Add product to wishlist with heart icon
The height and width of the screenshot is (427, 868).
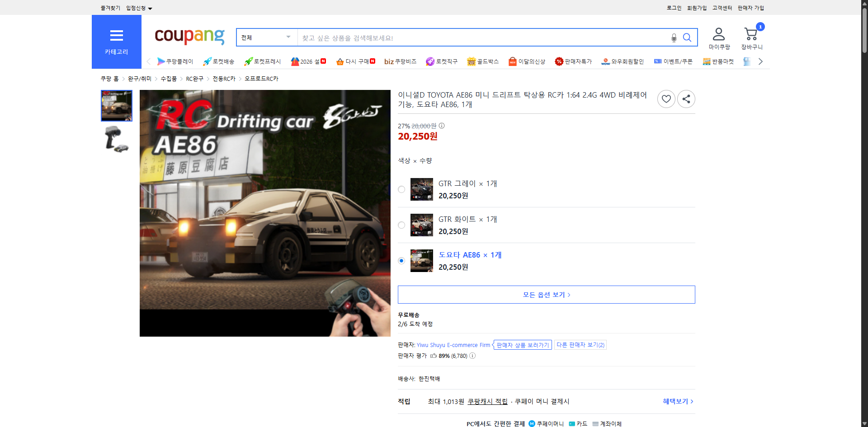(x=666, y=99)
